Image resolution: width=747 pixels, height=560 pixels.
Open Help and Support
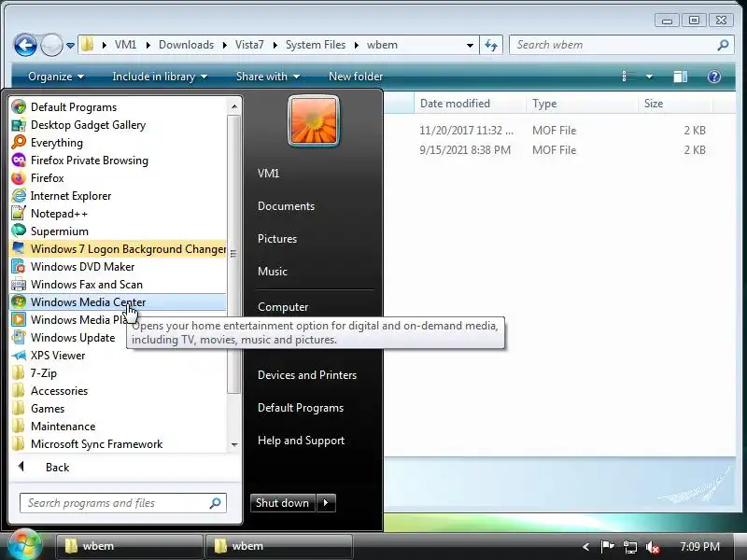(301, 441)
